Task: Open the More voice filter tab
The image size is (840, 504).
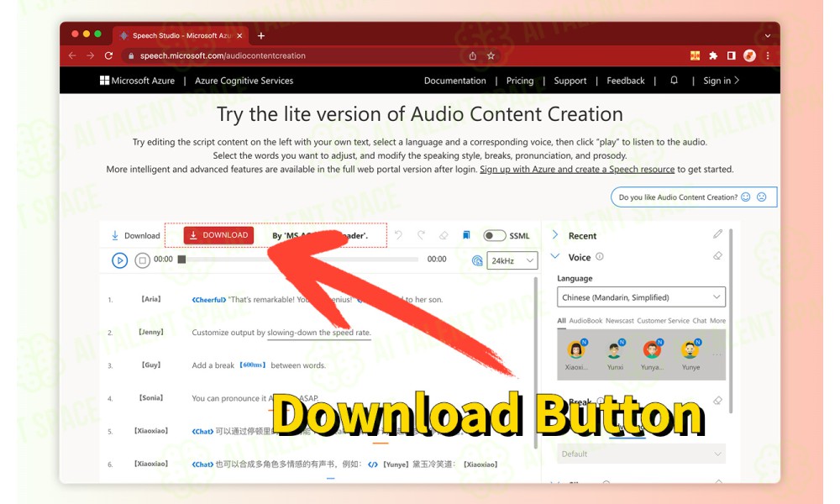Action: tap(717, 321)
